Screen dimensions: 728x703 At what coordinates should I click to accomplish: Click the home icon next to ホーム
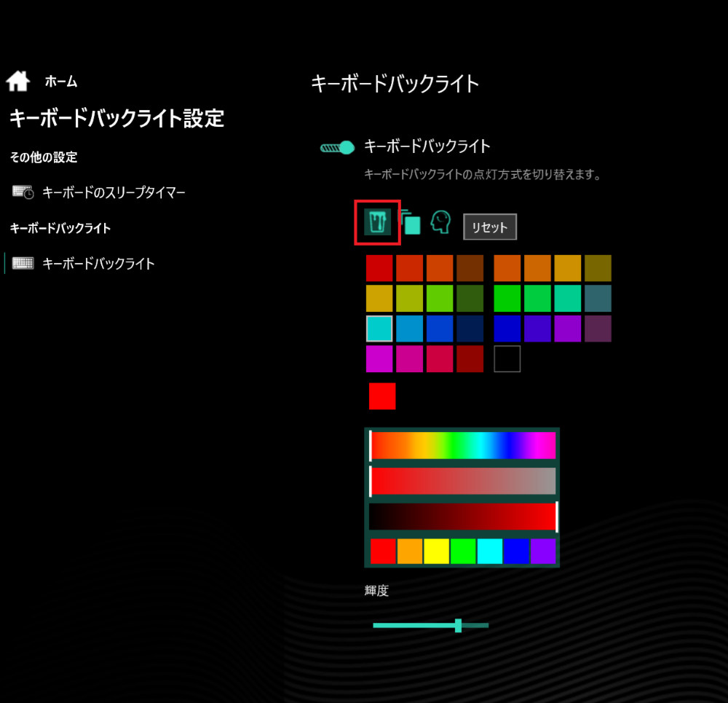pos(17,81)
